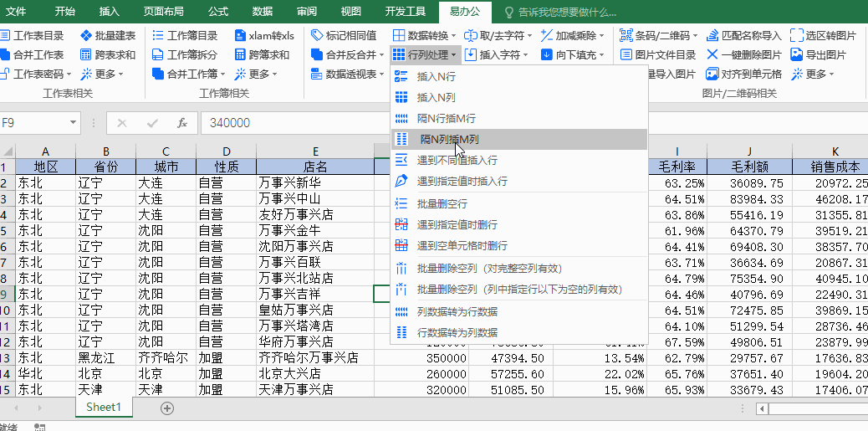The height and width of the screenshot is (431, 868).
Task: Collapse the 行列处理 dropdown
Action: pos(424,55)
